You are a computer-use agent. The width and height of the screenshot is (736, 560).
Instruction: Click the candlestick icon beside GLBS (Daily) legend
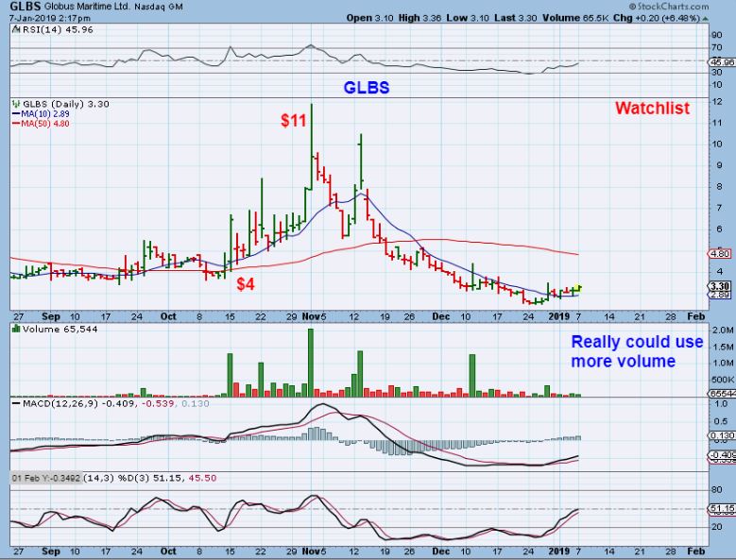16,104
